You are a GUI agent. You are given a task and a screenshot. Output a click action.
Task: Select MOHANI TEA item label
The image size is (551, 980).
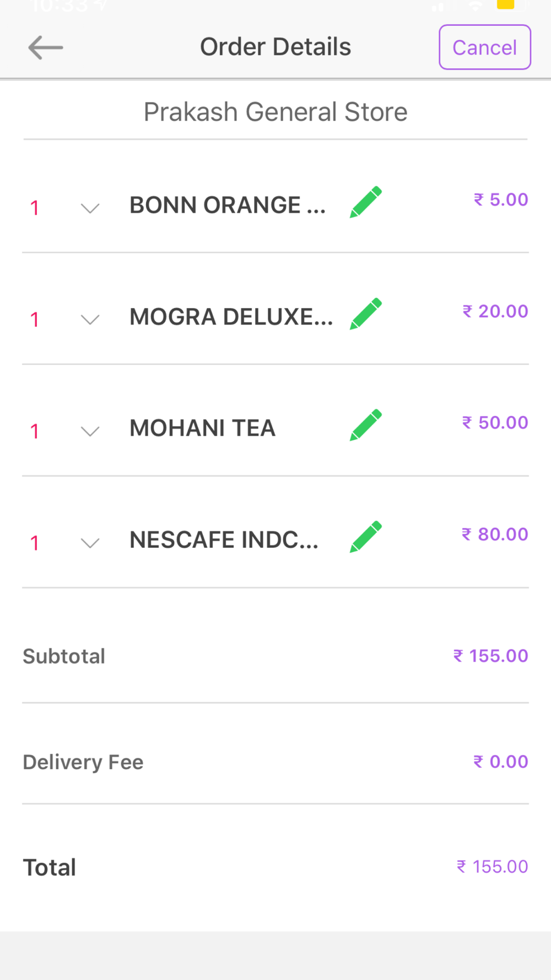pyautogui.click(x=202, y=428)
